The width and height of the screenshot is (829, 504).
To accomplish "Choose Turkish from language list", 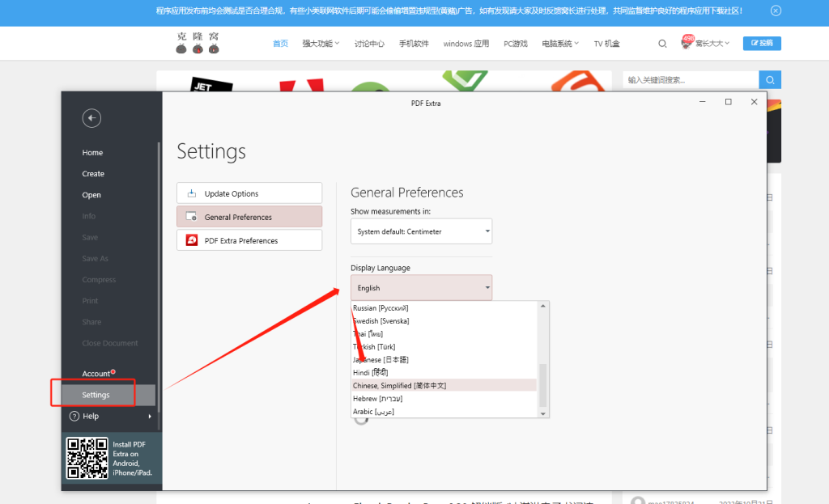I will tap(444, 346).
